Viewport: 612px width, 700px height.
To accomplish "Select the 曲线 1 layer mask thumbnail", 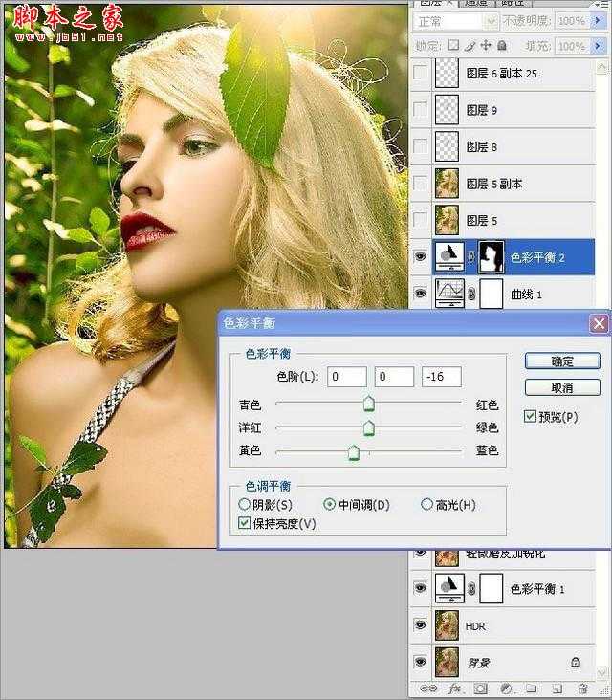I will [x=491, y=294].
